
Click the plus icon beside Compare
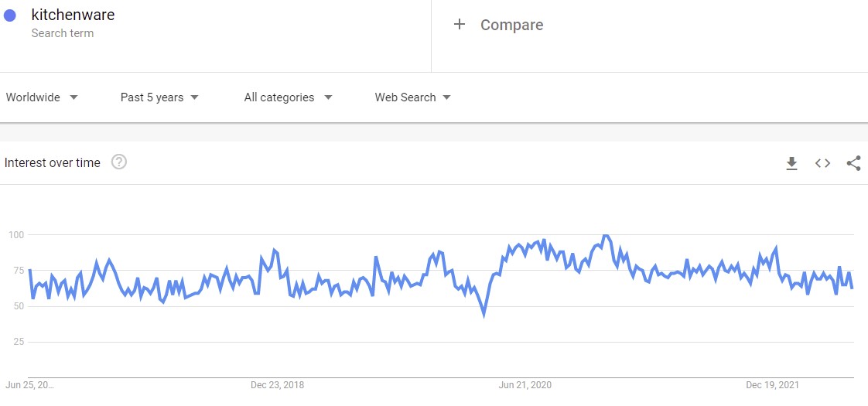[460, 25]
